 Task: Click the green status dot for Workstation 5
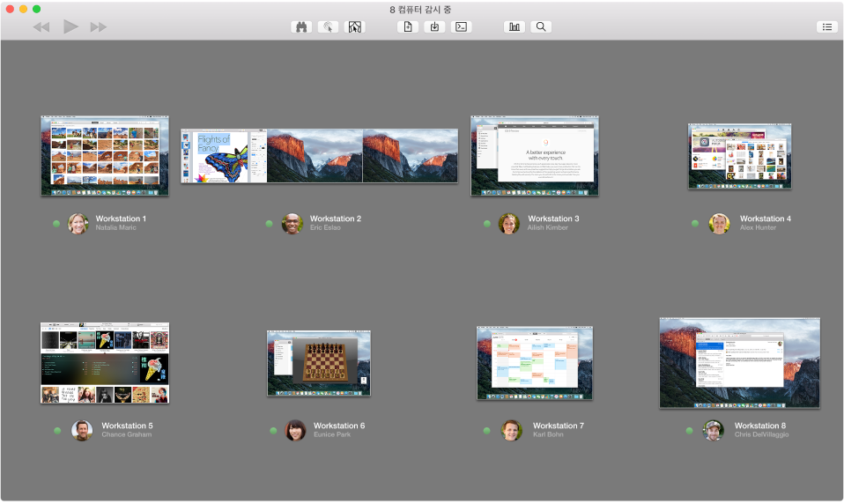(x=57, y=431)
